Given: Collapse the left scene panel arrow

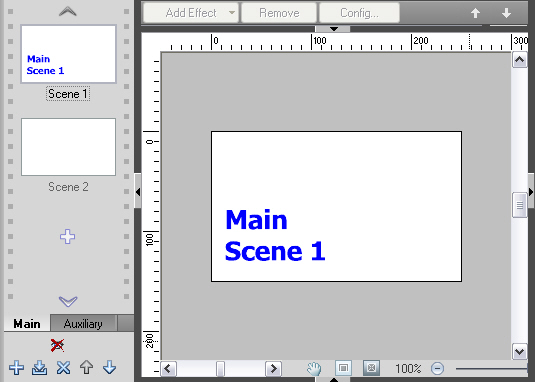Looking at the screenshot, I should pos(138,192).
